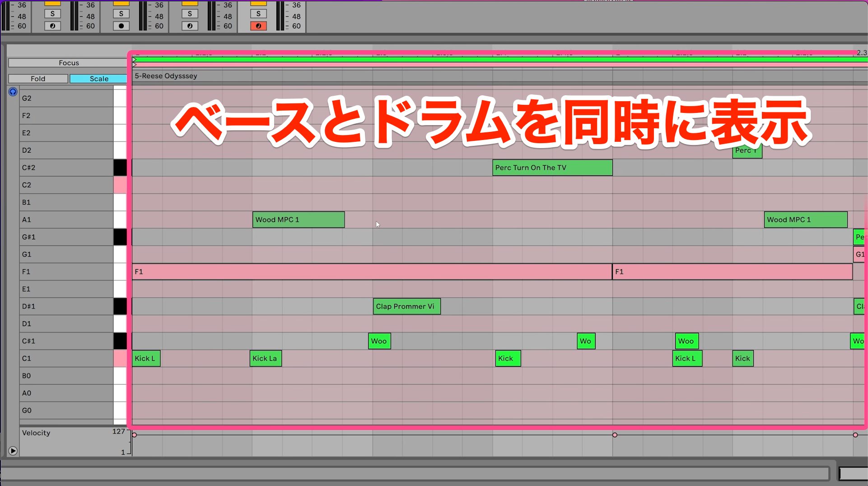Solo the first track with S button
This screenshot has height=486, width=868.
click(52, 14)
